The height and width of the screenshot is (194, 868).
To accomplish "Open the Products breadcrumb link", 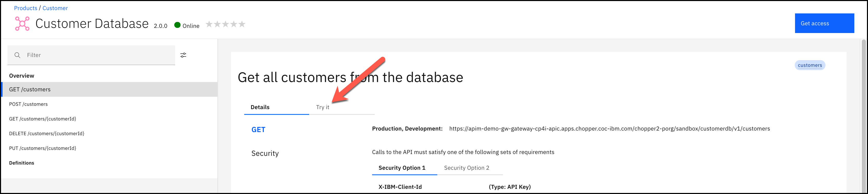I will click(26, 8).
